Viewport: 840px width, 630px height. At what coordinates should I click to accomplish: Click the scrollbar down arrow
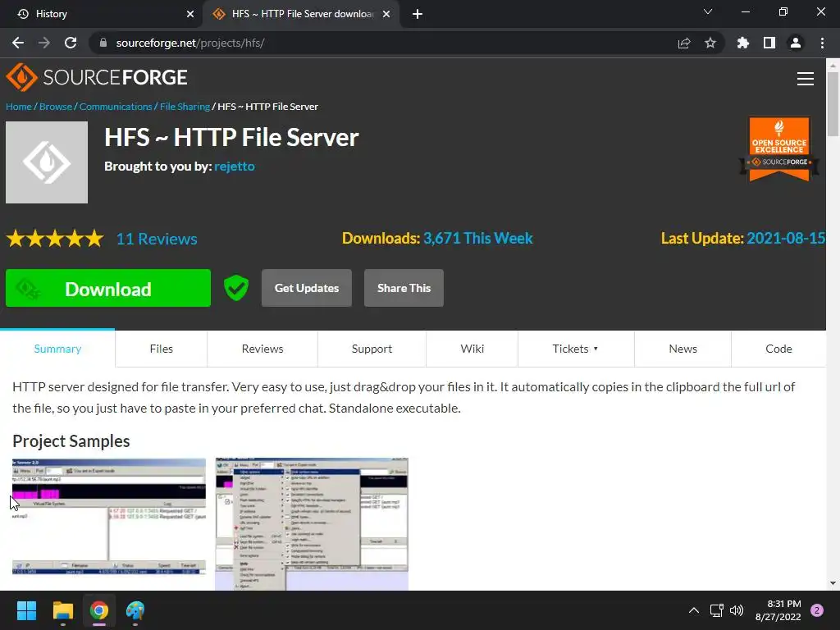point(833,583)
